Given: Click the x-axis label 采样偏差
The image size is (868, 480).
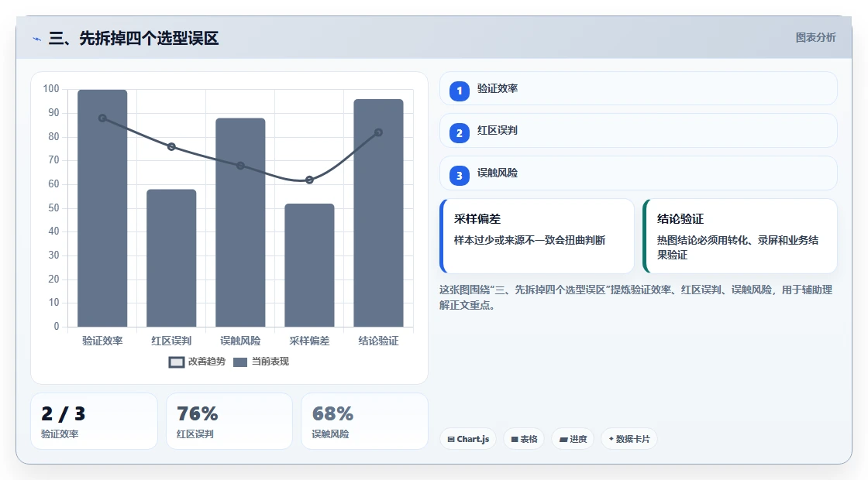Looking at the screenshot, I should (x=309, y=341).
